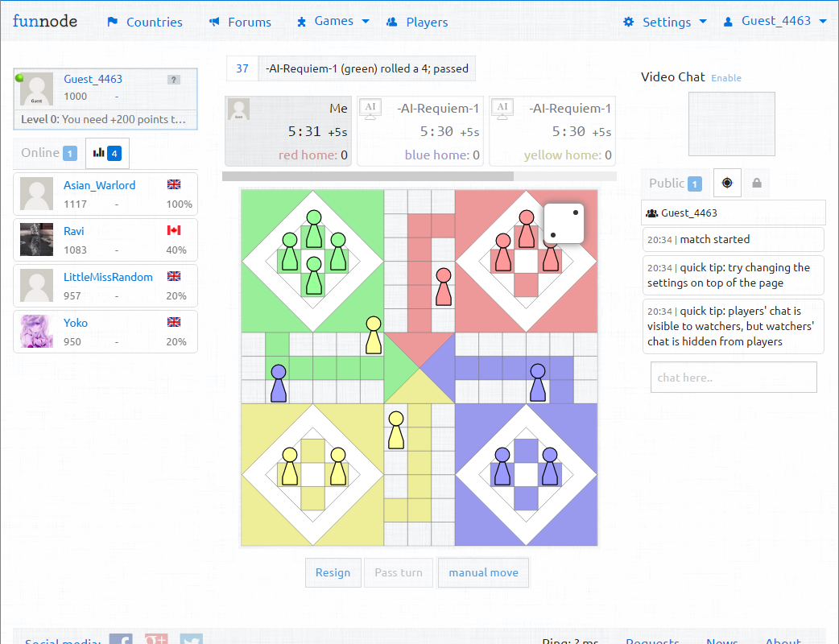Click the Canada flag next to Ravi
This screenshot has width=839, height=644.
[174, 230]
